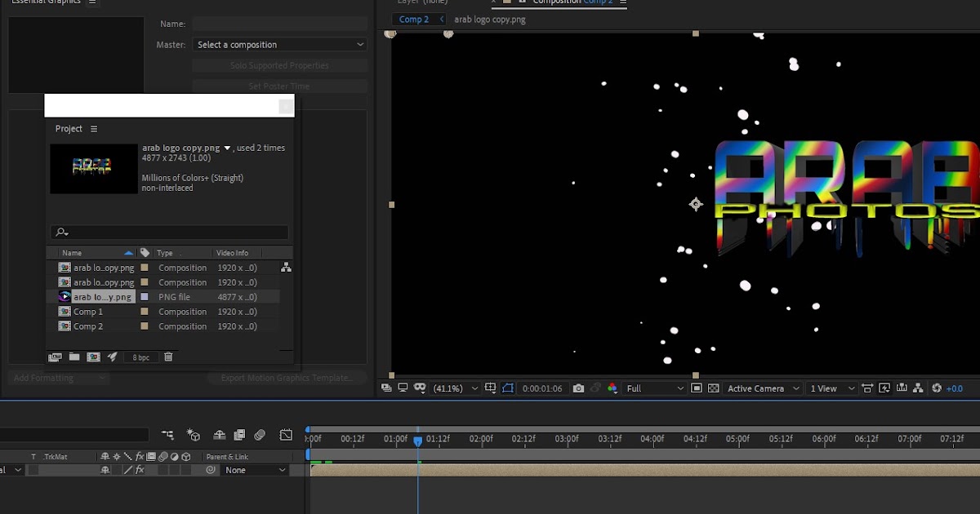Image resolution: width=980 pixels, height=514 pixels.
Task: Toggle the Transparency Grid
Action: [714, 388]
